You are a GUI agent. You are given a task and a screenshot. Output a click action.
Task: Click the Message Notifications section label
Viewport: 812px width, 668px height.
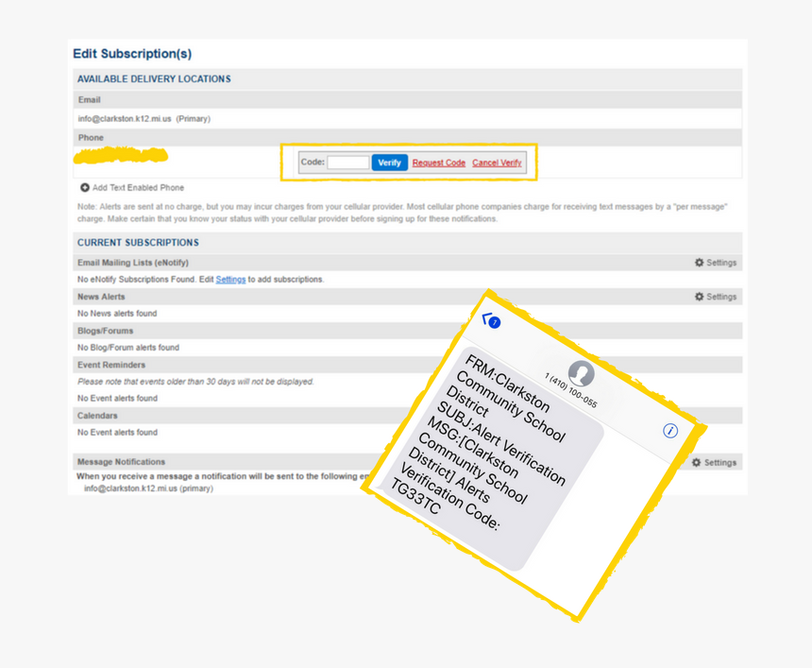point(121,462)
